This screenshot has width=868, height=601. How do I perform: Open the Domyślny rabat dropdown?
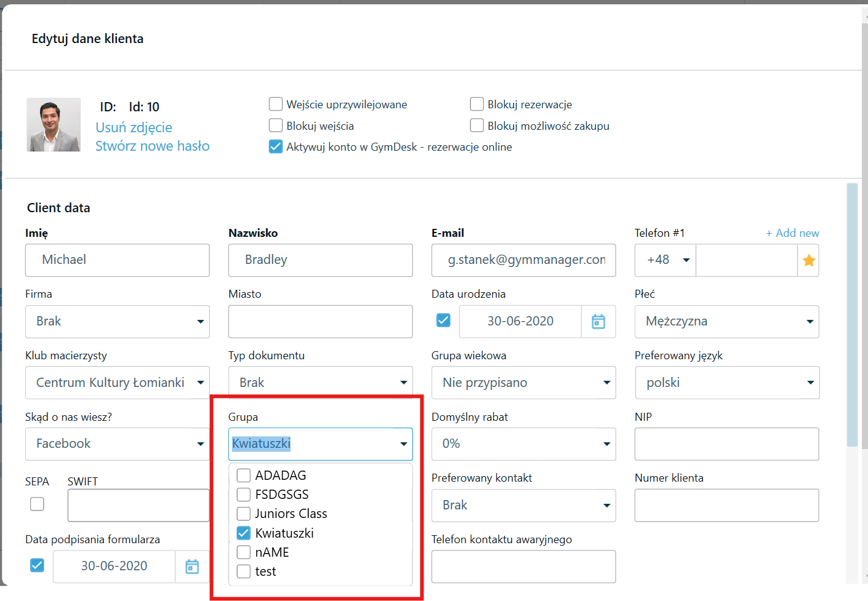coord(523,444)
